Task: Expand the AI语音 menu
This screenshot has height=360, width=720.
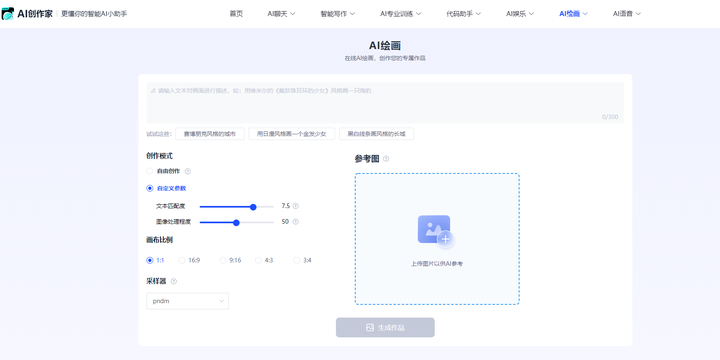Action: point(626,14)
